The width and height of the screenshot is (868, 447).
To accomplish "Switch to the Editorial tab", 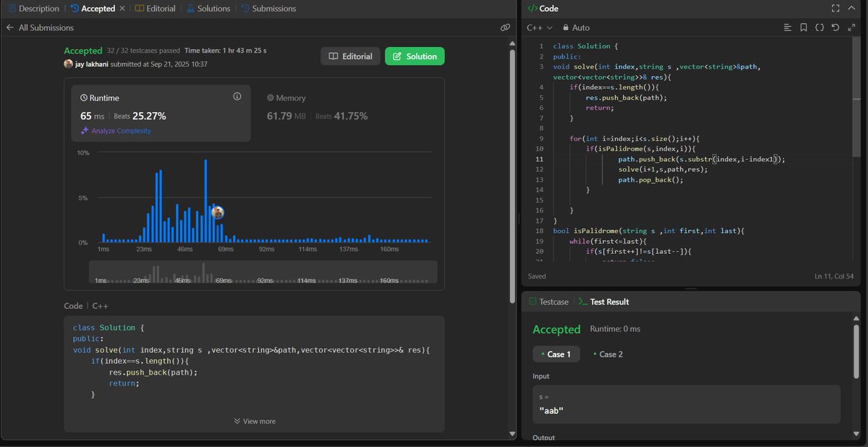I will point(156,9).
